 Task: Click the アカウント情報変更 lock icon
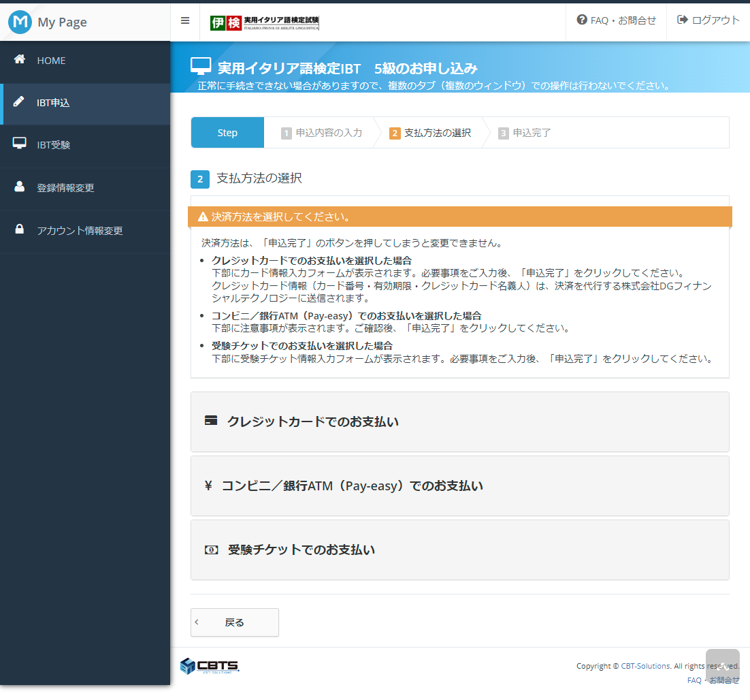click(19, 229)
